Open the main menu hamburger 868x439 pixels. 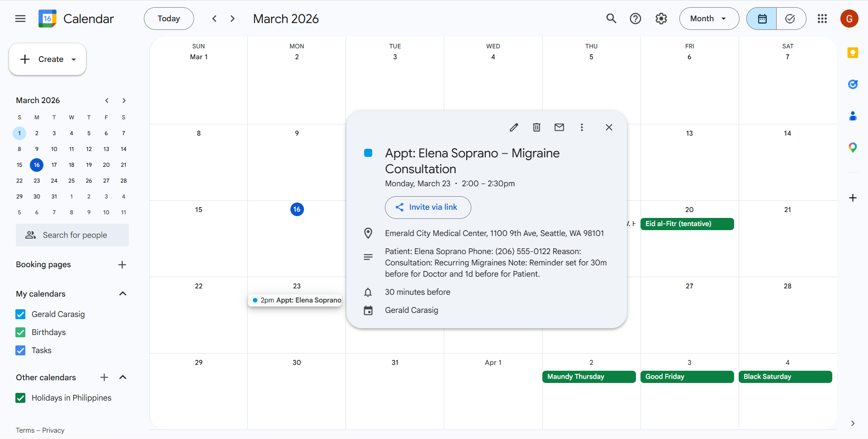(x=20, y=19)
